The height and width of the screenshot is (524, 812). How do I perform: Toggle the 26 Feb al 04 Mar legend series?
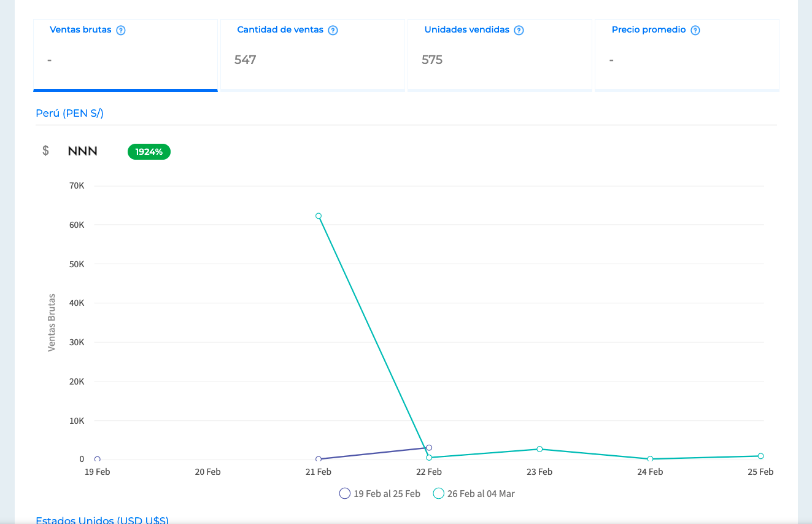click(x=474, y=493)
